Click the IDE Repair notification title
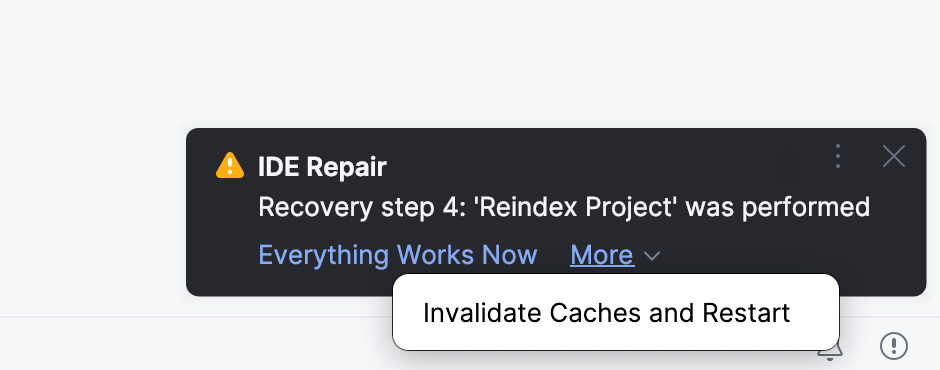 pos(322,166)
